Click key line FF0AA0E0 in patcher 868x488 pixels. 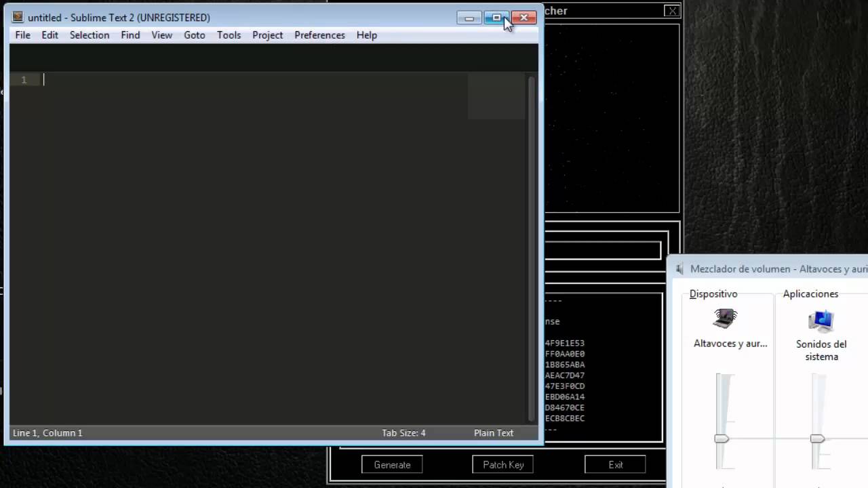click(565, 354)
